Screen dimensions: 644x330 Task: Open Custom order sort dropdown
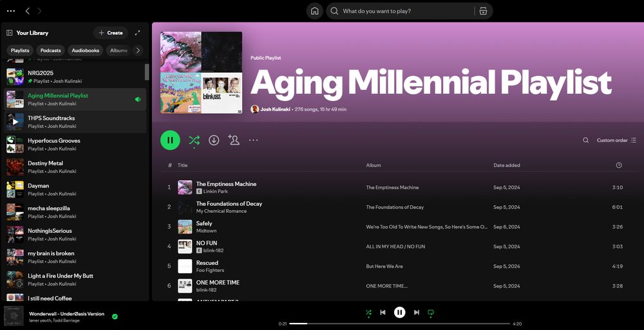tap(616, 140)
